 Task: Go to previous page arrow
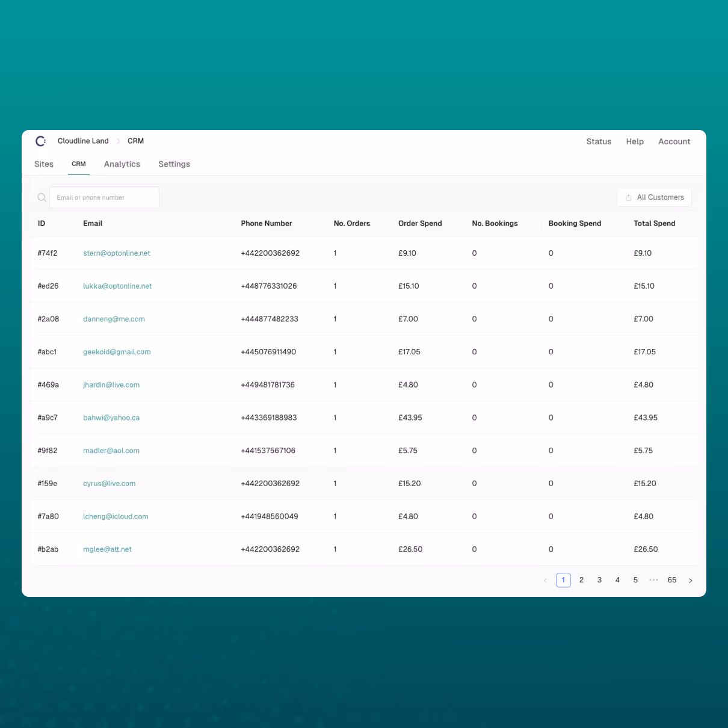click(x=545, y=581)
